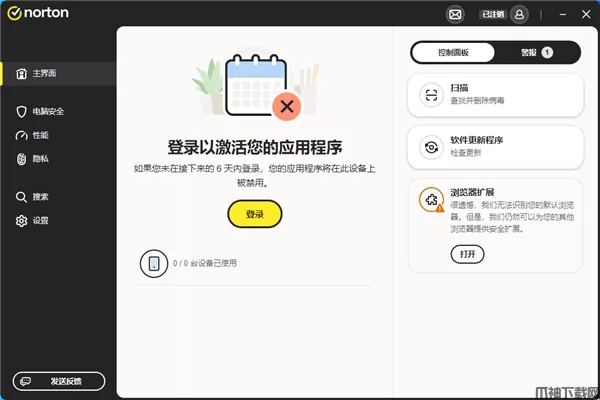600x400 pixels.
Task: Open 隐私 privacy section in sidebar
Action: tap(32, 159)
